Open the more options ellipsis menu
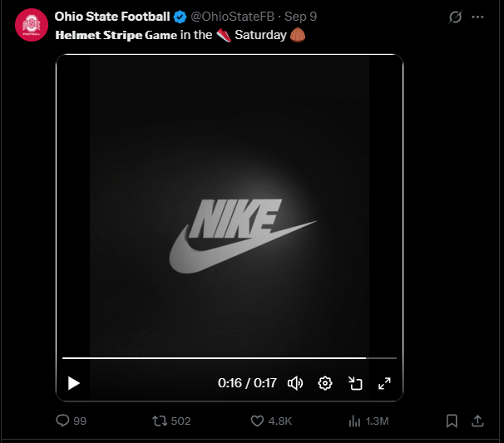 (x=477, y=17)
